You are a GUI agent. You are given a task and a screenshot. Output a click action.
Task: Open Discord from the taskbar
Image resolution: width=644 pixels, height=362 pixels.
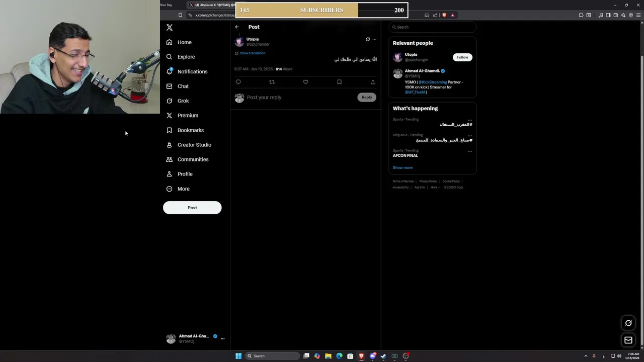(372, 356)
